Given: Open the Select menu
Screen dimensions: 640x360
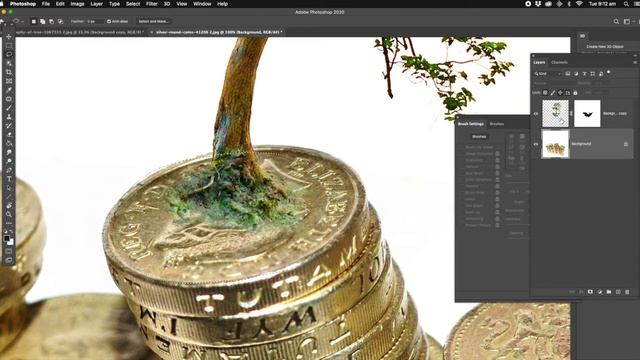Looking at the screenshot, I should pyautogui.click(x=133, y=4).
